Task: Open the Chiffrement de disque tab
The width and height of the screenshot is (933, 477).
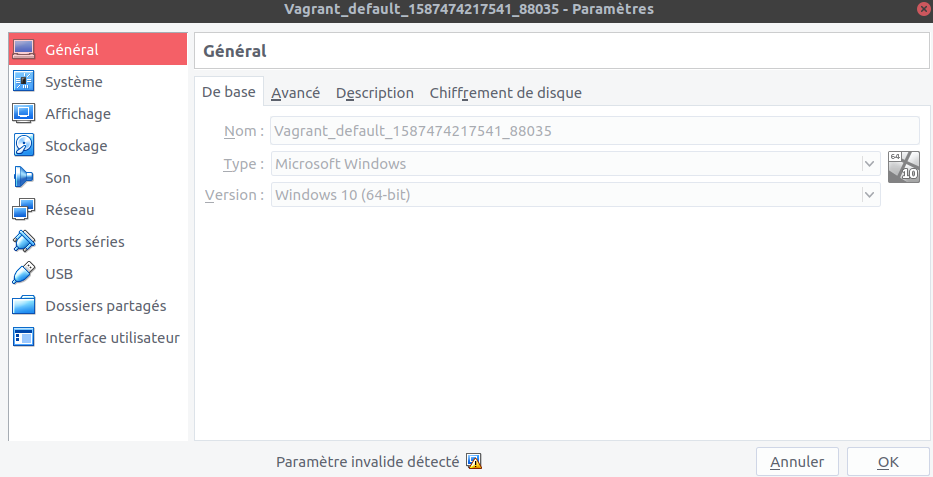Action: pos(505,93)
